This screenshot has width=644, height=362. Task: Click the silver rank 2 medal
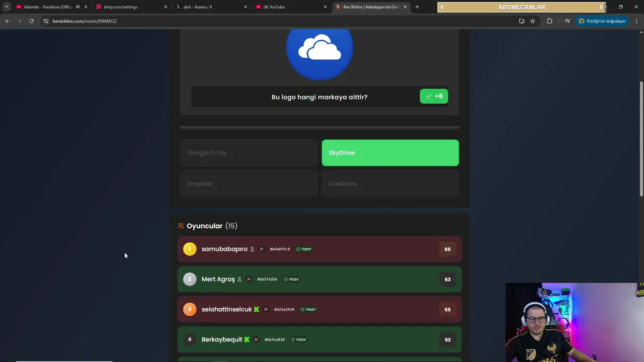coord(190,279)
